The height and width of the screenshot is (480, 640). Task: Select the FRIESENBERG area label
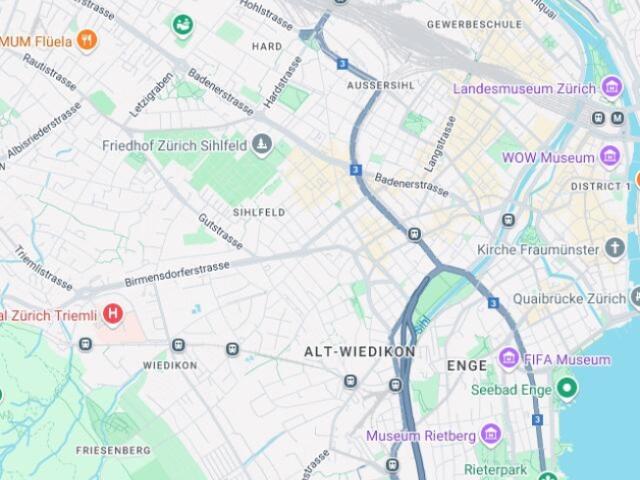click(x=113, y=450)
